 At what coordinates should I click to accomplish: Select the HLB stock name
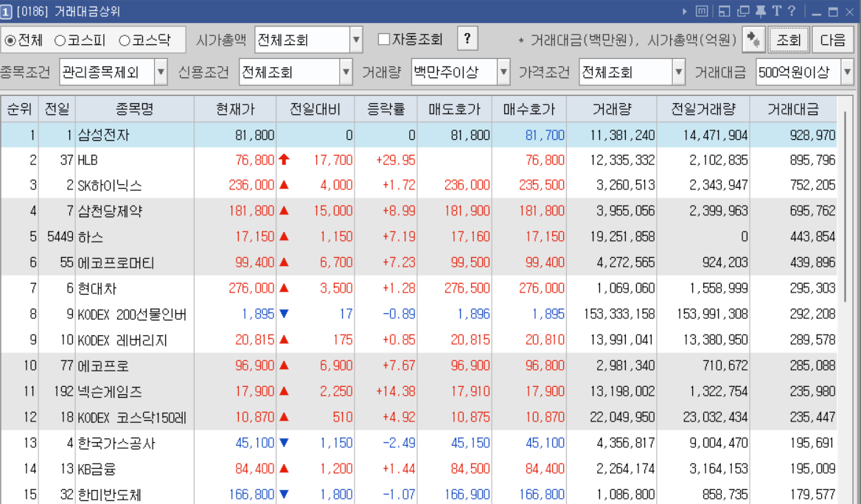(87, 161)
